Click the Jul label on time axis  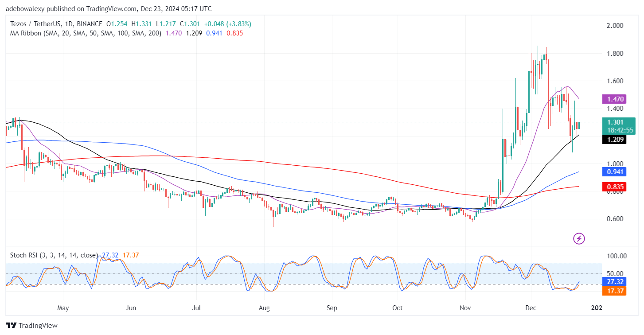(197, 308)
